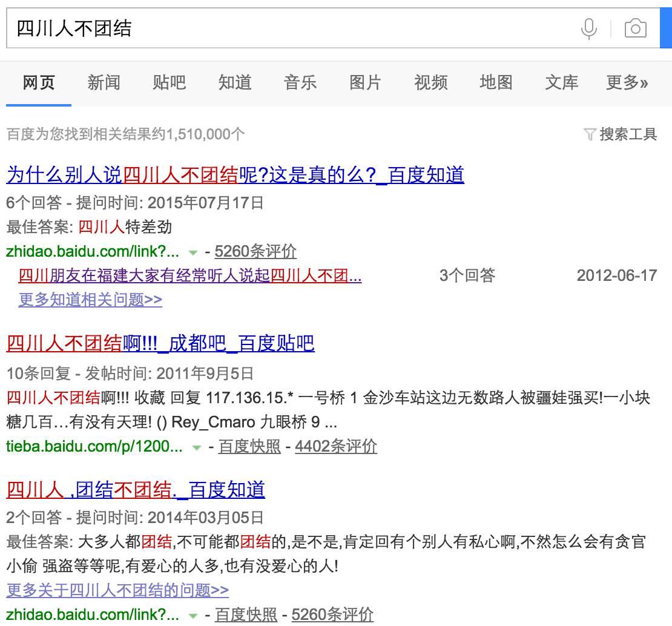
Task: Click text 2个回答 - 提问时间: 2014年03月05日
Action: pos(135,518)
